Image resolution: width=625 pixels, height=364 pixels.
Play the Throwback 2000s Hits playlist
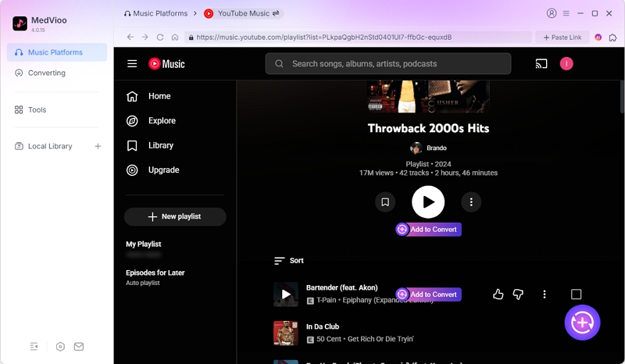pyautogui.click(x=428, y=202)
